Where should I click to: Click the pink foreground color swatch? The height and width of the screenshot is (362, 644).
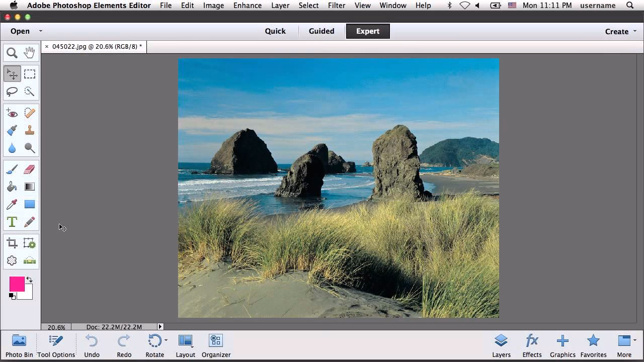pos(18,285)
